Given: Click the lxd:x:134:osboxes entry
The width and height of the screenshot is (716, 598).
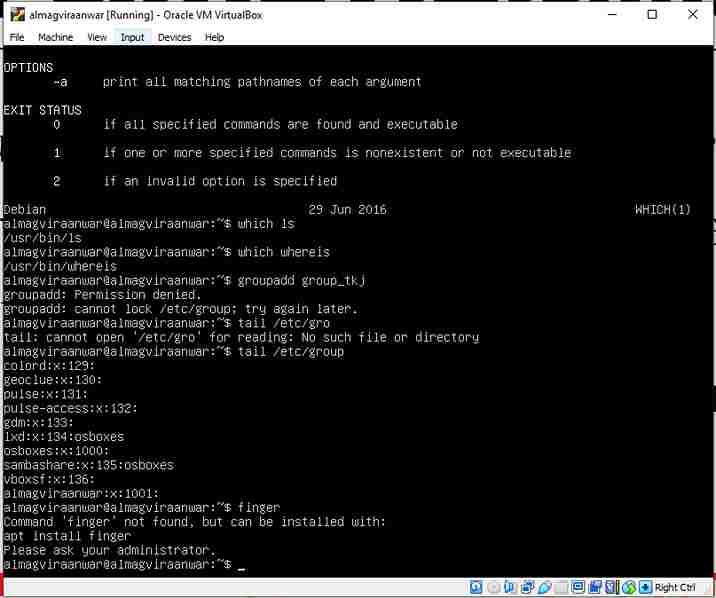Looking at the screenshot, I should (63, 436).
